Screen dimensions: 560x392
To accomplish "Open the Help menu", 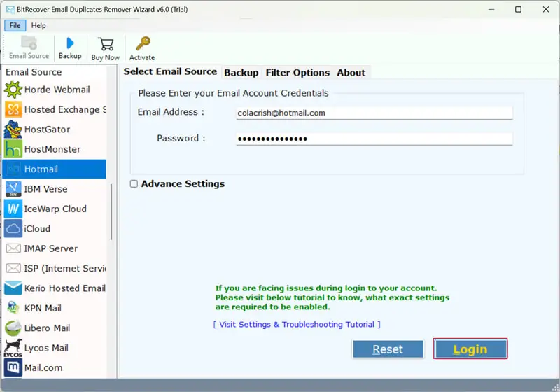I will coord(38,25).
